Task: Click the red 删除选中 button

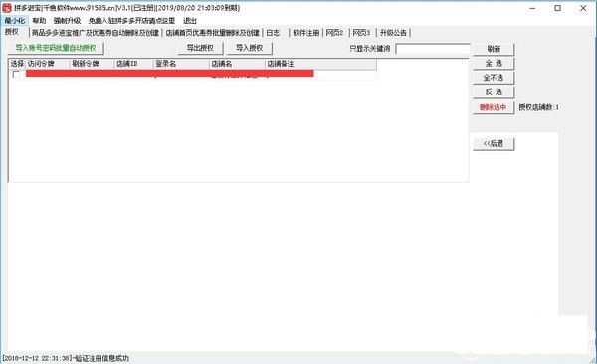Action: 494,107
